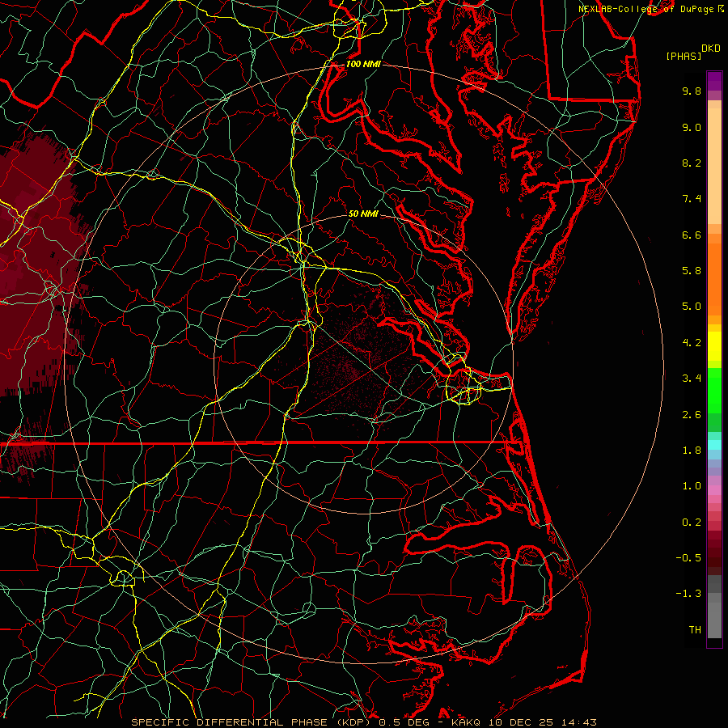Viewport: 728px width, 728px height.
Task: Click the 6.6 legend value
Action: [x=692, y=235]
